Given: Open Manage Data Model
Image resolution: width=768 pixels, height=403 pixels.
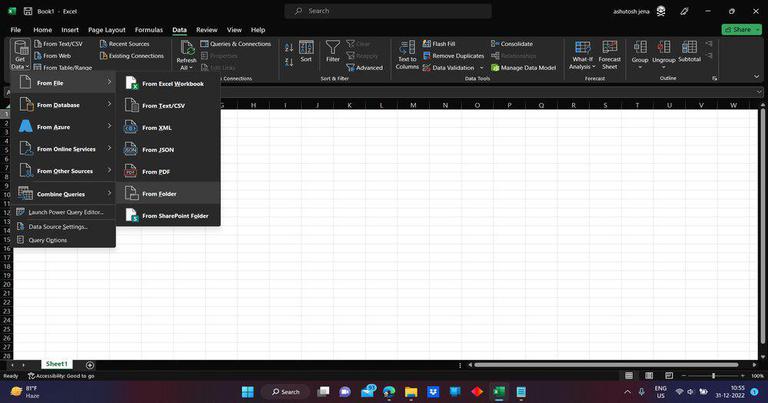Looking at the screenshot, I should point(524,68).
